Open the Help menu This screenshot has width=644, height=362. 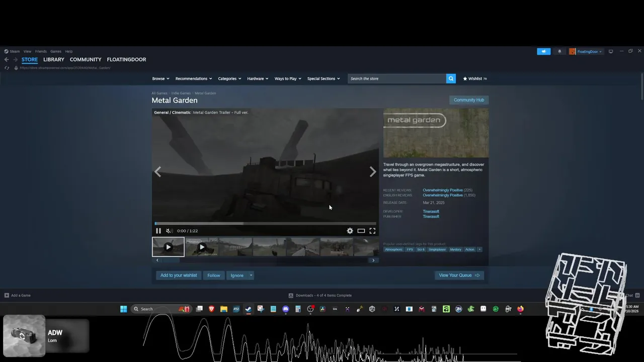click(x=68, y=51)
